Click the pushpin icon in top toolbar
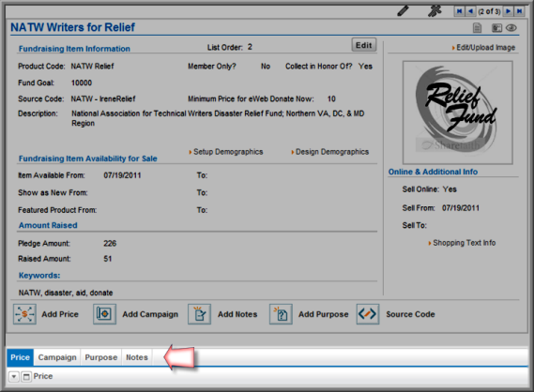The width and height of the screenshot is (534, 392). 435,11
